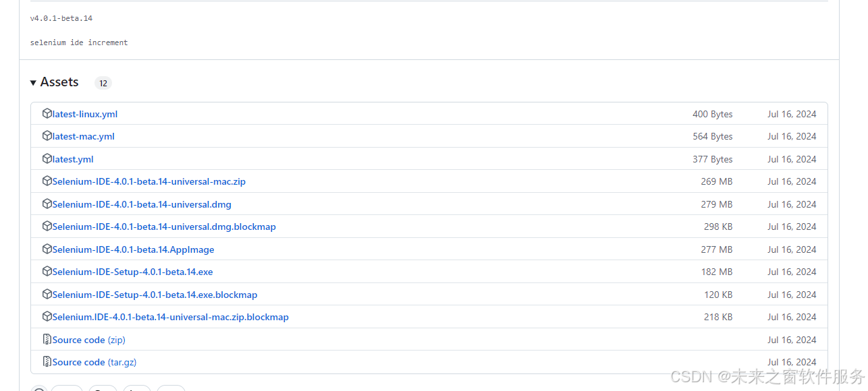
Task: Download Selenium-IDE-4.0.1-beta.14-universal.dmg
Action: click(142, 204)
